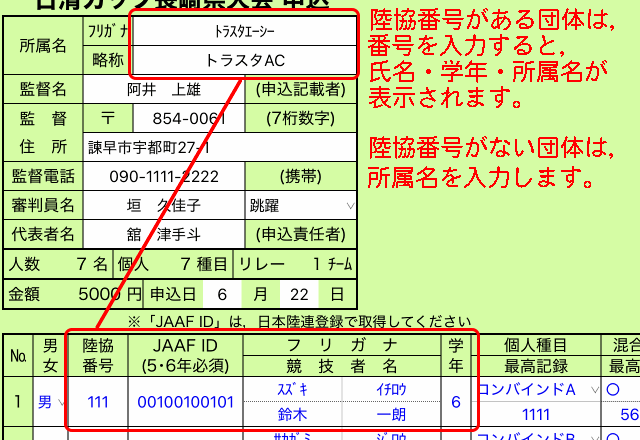The height and width of the screenshot is (440, 640).
Task: Select the リレー 1チーム cell
Action: 295,264
